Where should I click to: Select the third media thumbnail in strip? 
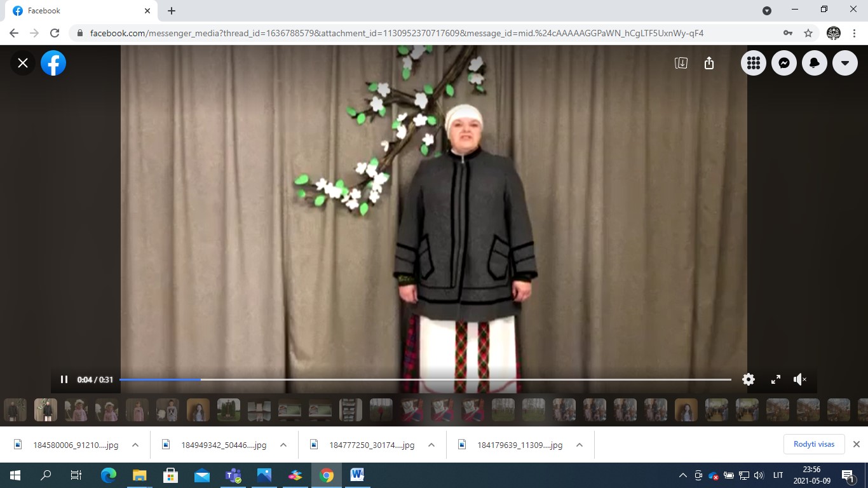pos(76,410)
